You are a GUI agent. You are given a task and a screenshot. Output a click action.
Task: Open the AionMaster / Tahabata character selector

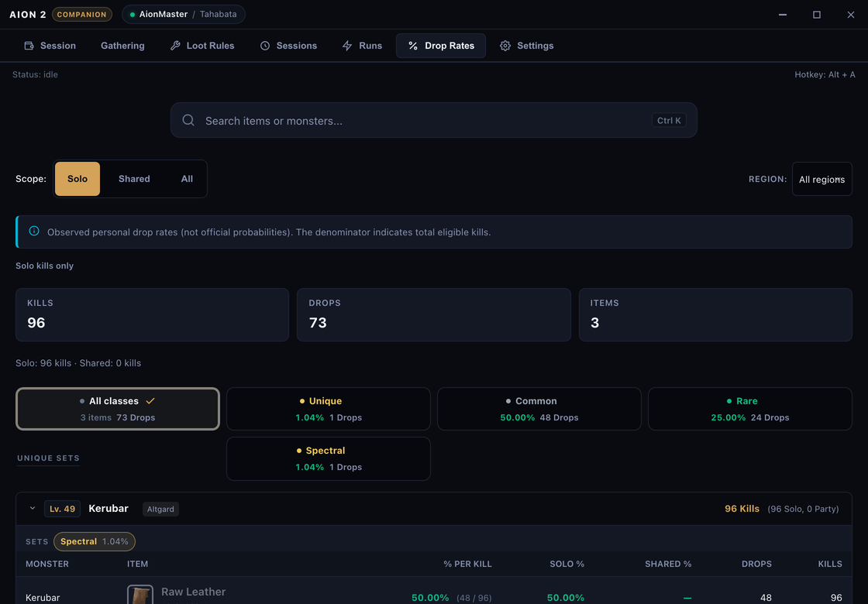click(x=183, y=15)
